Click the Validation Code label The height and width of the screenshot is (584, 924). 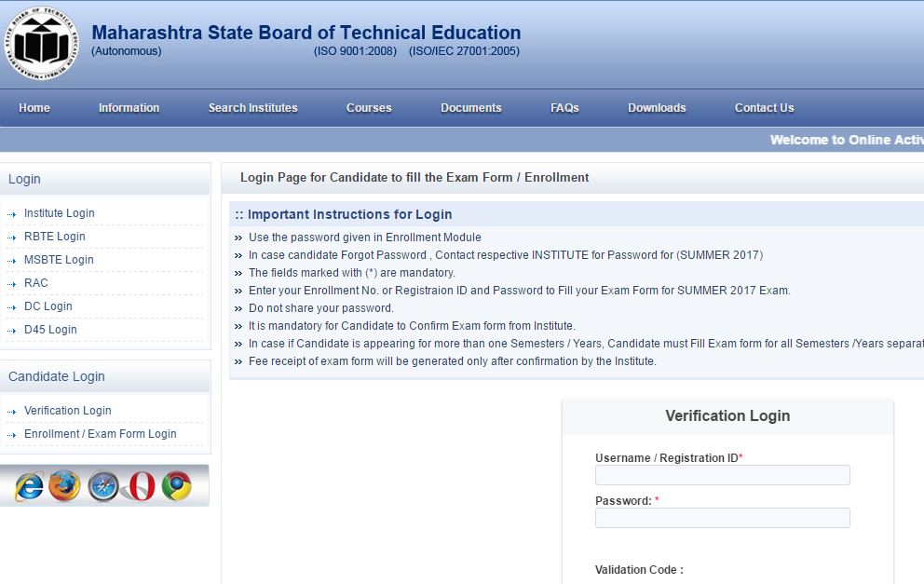[639, 570]
